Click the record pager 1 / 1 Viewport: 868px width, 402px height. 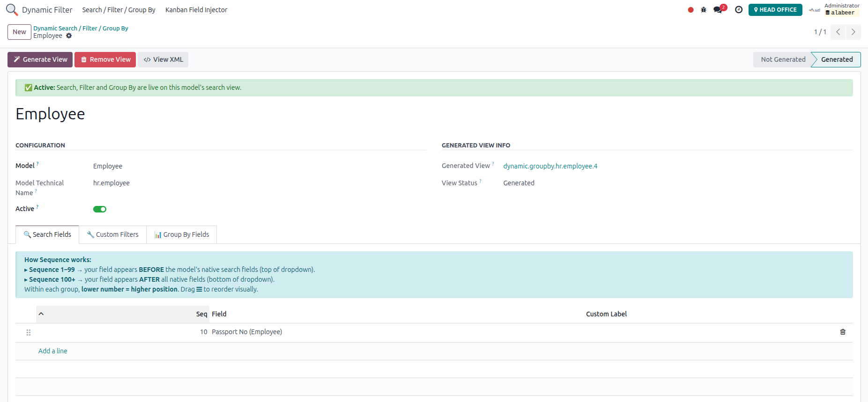click(820, 32)
